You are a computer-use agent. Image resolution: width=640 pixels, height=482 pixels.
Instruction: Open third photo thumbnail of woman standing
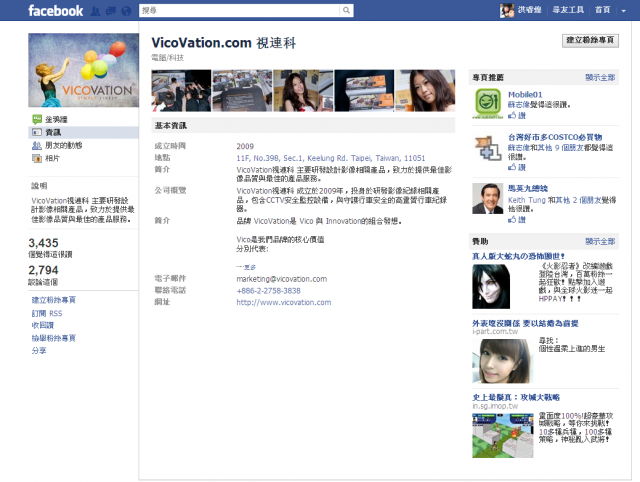coord(303,91)
